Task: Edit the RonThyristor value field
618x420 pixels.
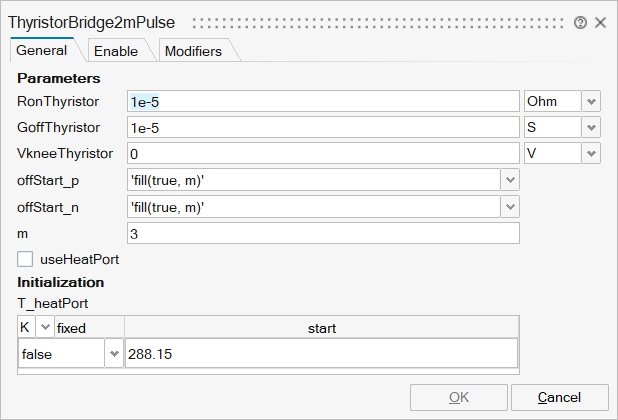Action: coord(323,101)
